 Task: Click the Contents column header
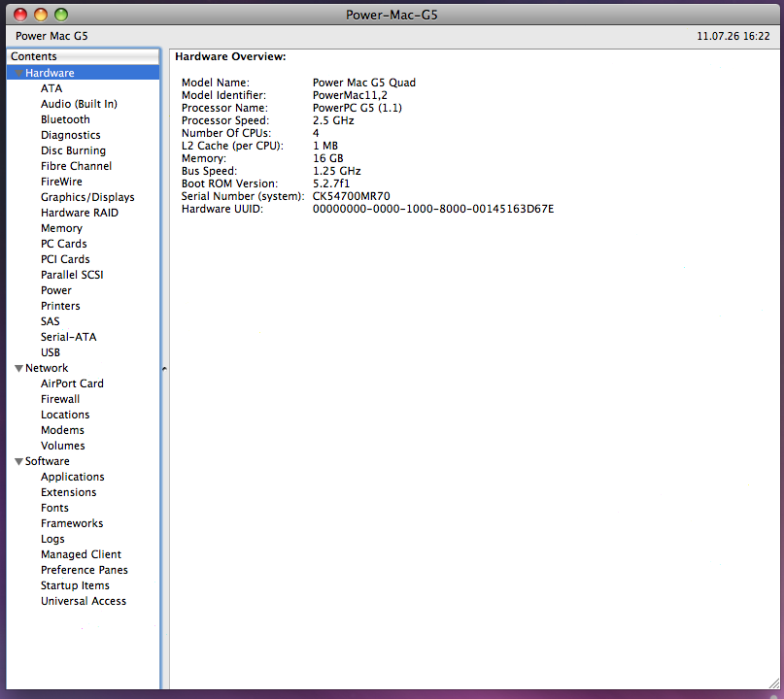(83, 56)
